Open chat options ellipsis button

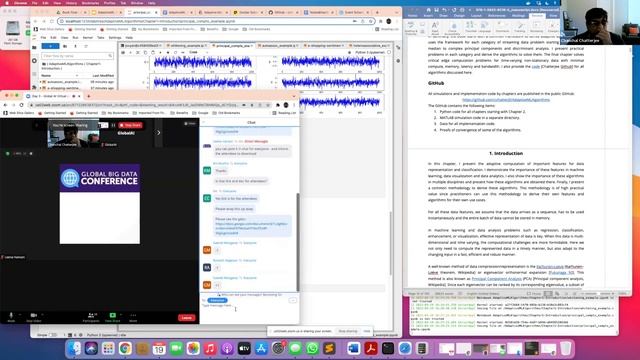(293, 300)
